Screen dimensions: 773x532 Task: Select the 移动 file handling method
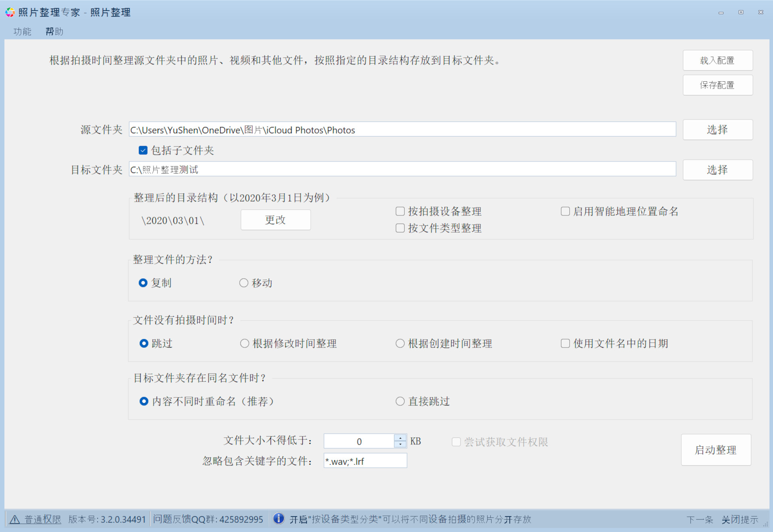(x=244, y=283)
